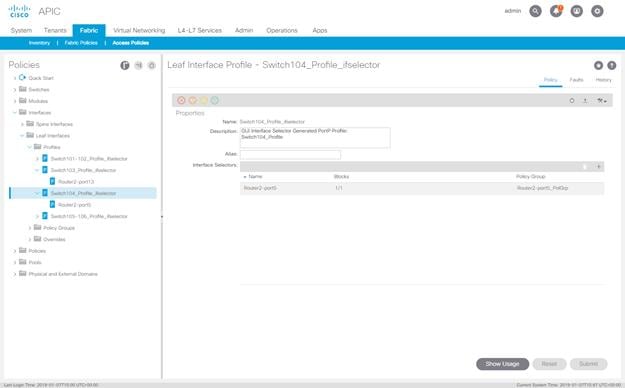This screenshot has width=625, height=388.
Task: Open the L4-L7 Services menu
Action: coord(200,30)
